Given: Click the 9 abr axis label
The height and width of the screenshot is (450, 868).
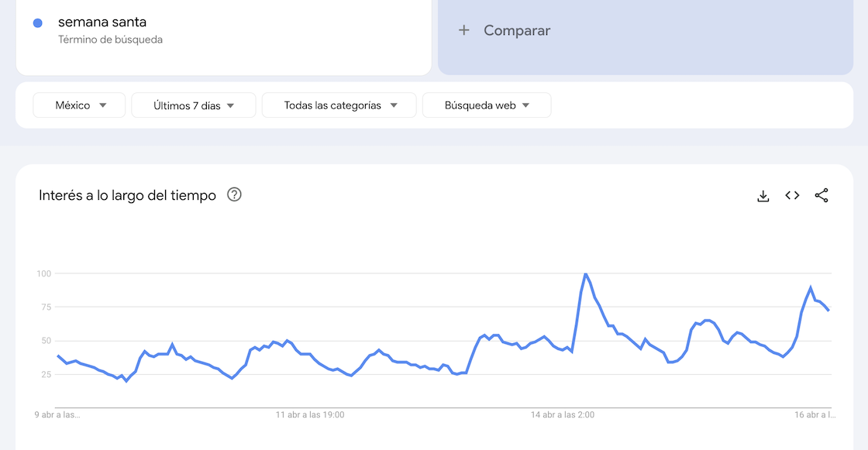Looking at the screenshot, I should [x=57, y=415].
